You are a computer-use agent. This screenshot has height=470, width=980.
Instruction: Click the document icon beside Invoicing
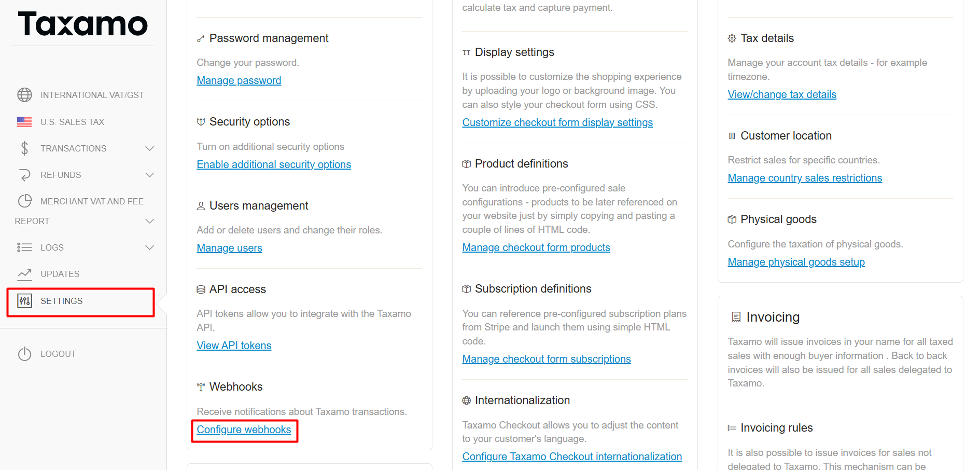click(x=736, y=317)
